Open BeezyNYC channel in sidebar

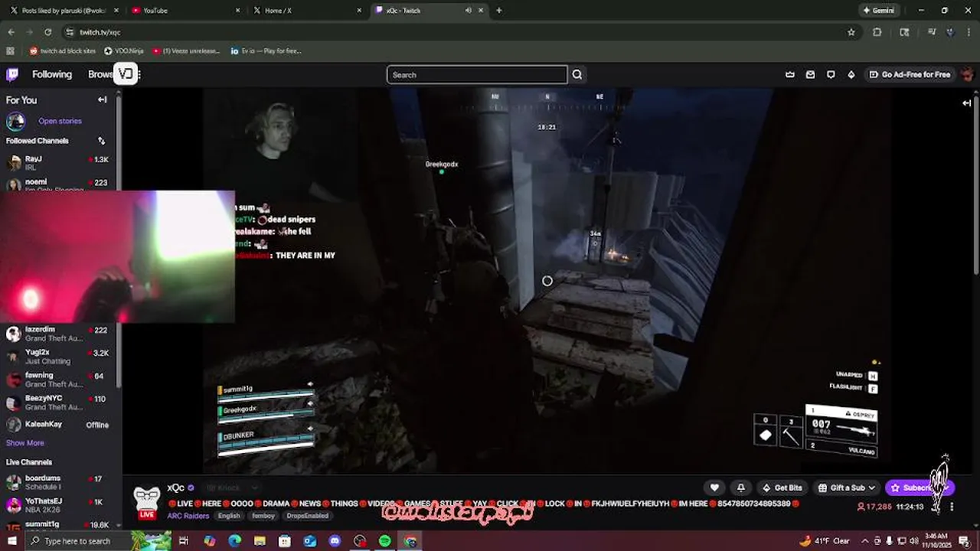[x=58, y=403]
